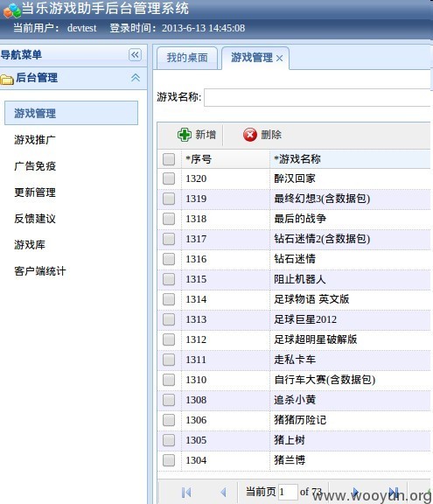Open 游戏管理 in the sidebar
Screen dimensions: 433x504
tap(72, 113)
